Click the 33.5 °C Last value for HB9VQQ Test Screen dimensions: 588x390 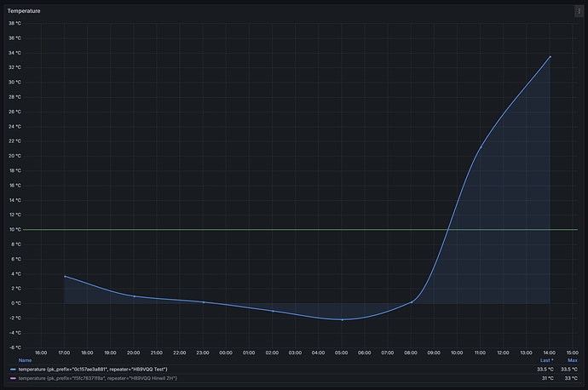(545, 369)
